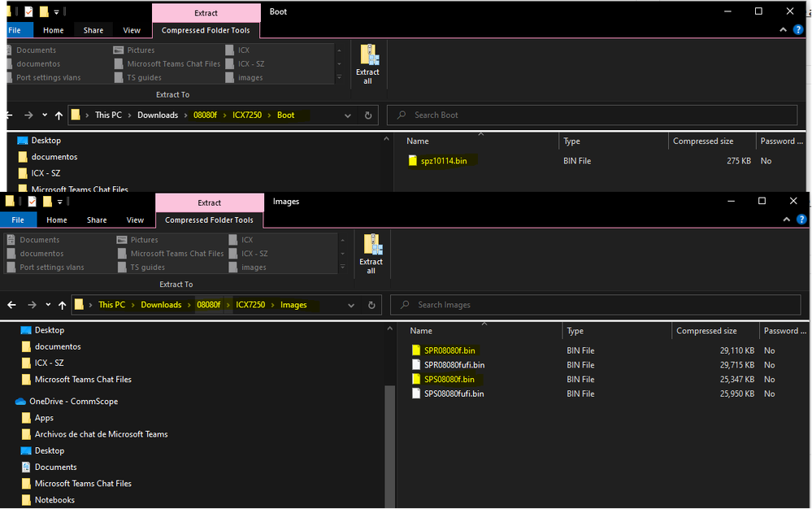Expand the Images address bar history dropdown

pos(350,305)
